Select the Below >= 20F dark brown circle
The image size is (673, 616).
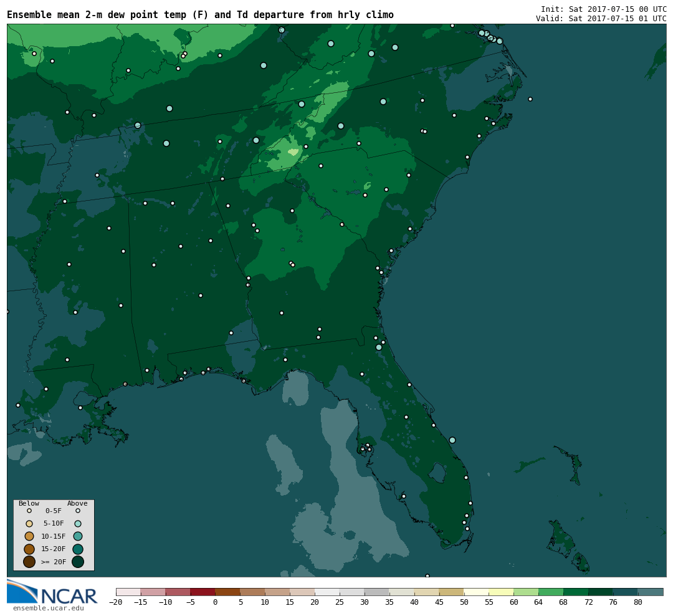[x=29, y=562]
